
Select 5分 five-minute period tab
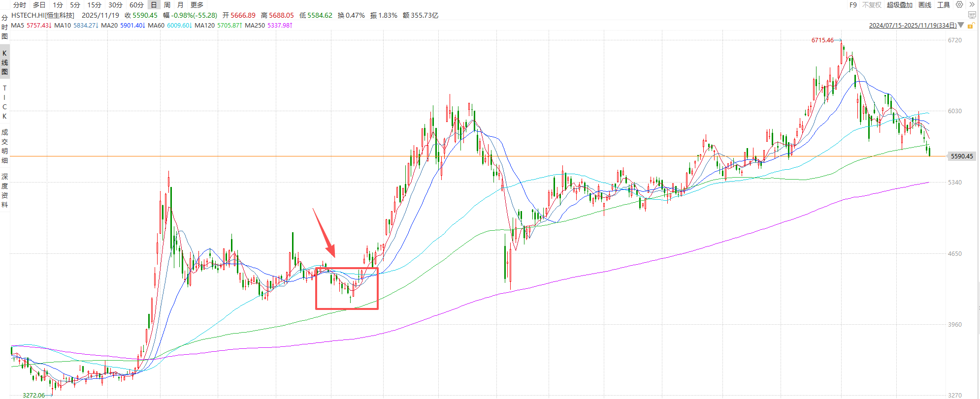(75, 5)
